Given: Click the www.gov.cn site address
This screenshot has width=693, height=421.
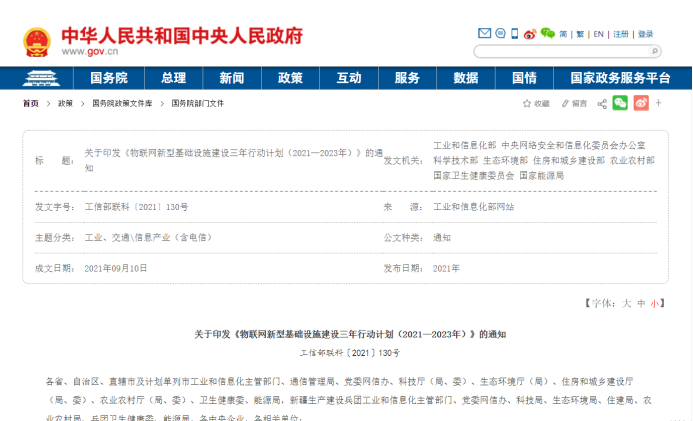Looking at the screenshot, I should coord(90,51).
